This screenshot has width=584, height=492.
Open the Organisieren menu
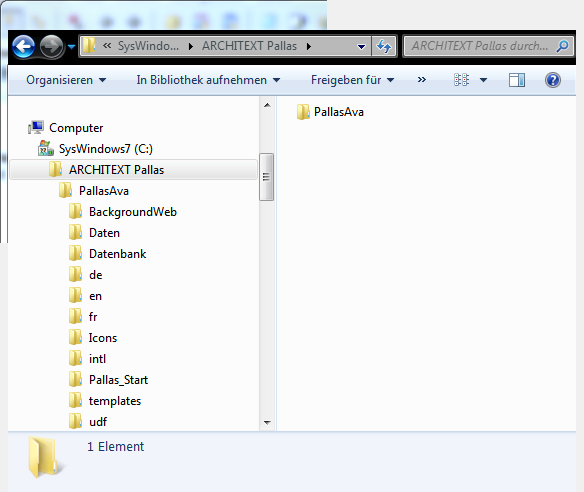click(66, 80)
